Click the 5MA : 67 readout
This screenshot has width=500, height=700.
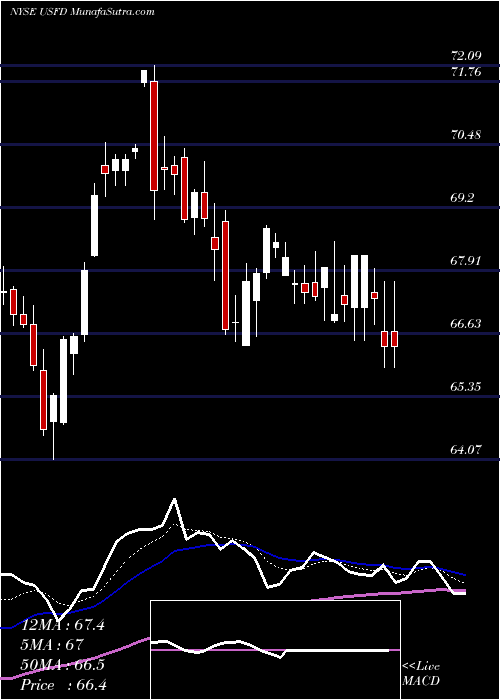point(52,645)
